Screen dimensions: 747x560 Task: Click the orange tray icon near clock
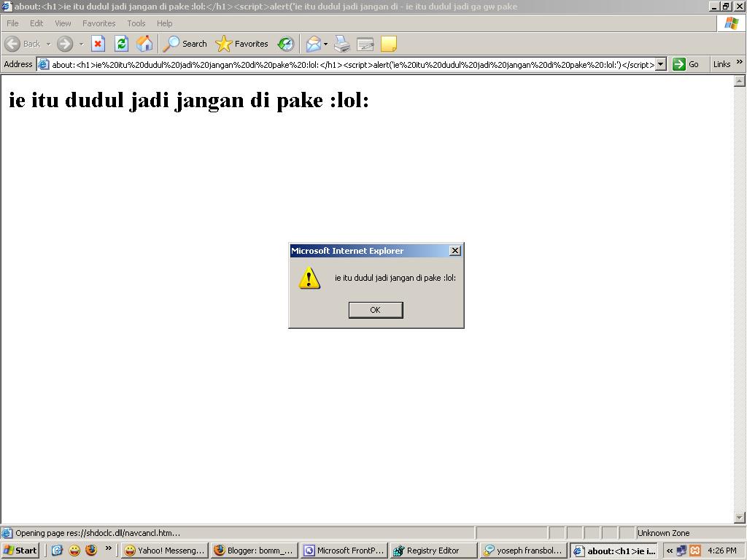695,551
